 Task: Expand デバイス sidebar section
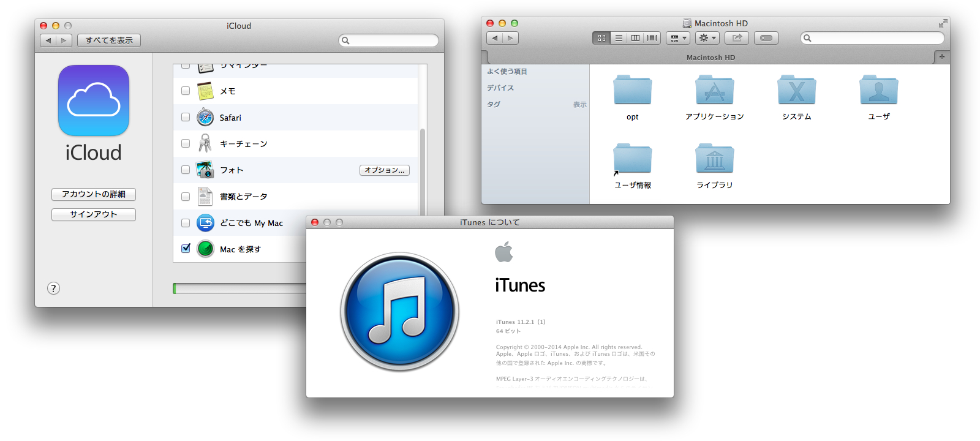coord(500,88)
